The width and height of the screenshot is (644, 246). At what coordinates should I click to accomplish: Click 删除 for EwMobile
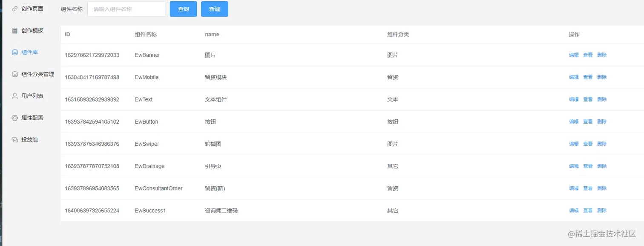[602, 77]
